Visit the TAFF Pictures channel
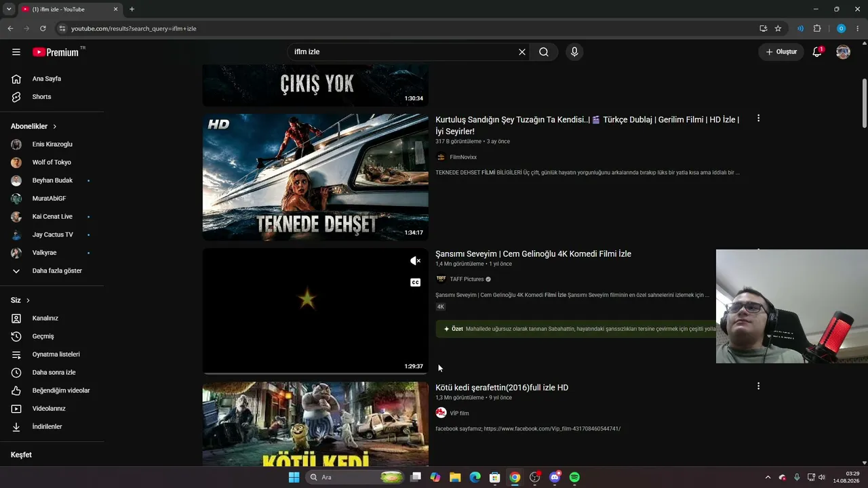868x488 pixels. point(467,279)
